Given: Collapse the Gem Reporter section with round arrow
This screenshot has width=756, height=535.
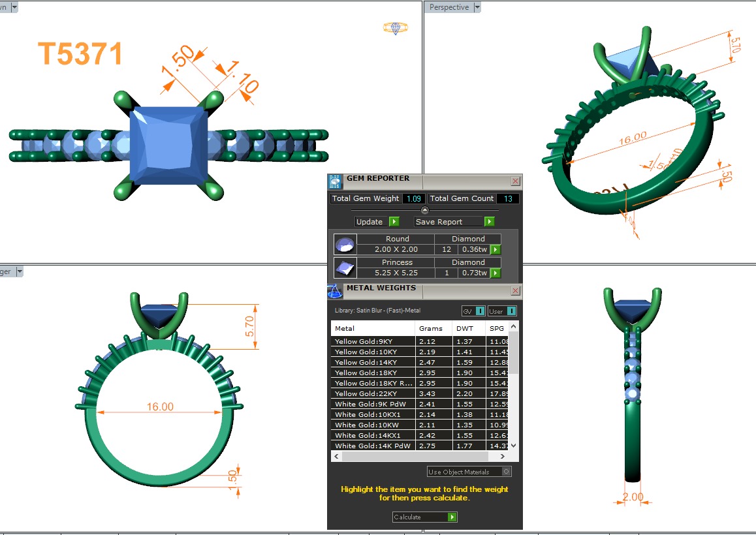Looking at the screenshot, I should point(425,210).
